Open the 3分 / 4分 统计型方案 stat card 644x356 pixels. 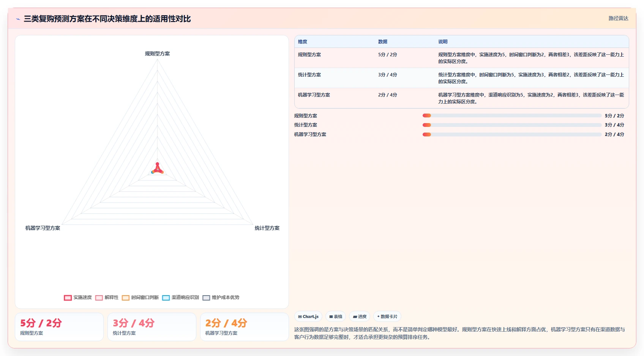[152, 327]
